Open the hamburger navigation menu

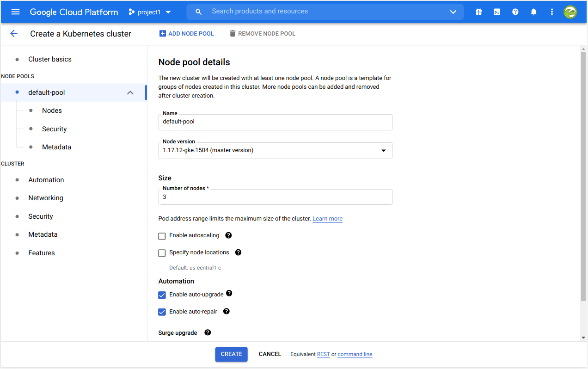(x=15, y=12)
